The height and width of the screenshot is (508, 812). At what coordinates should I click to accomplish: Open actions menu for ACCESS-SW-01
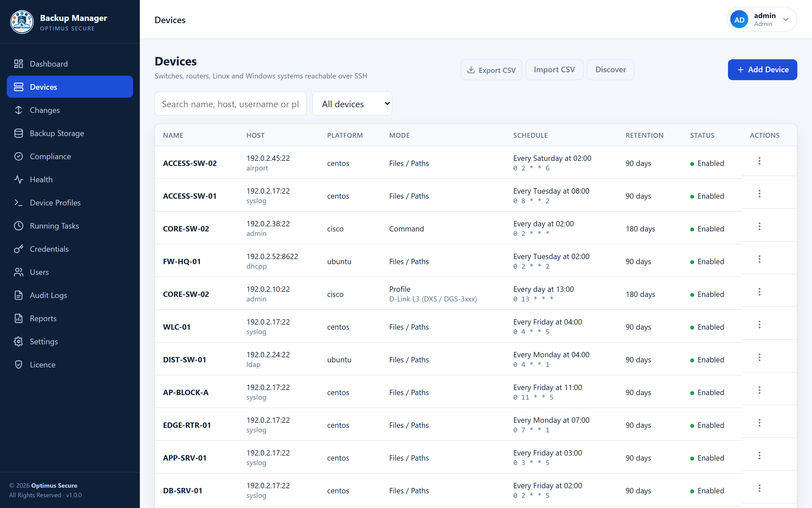(759, 194)
